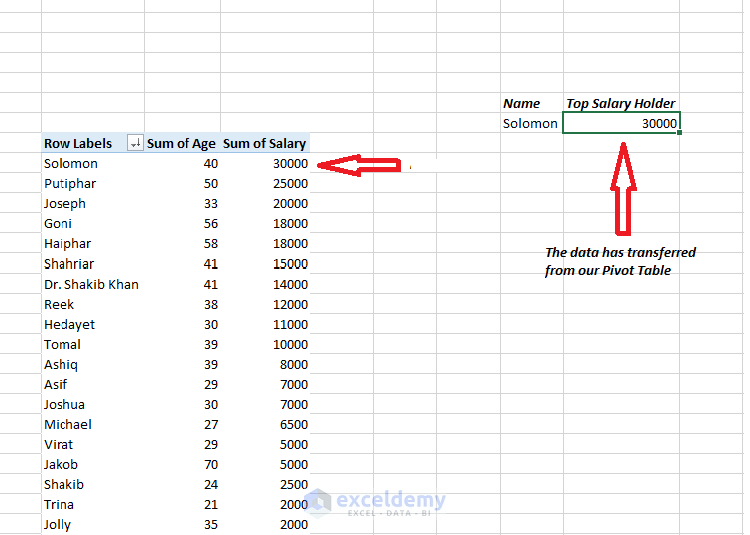The height and width of the screenshot is (535, 750).
Task: Click Solomon's salary 30000 in the pivot table
Action: click(290, 164)
